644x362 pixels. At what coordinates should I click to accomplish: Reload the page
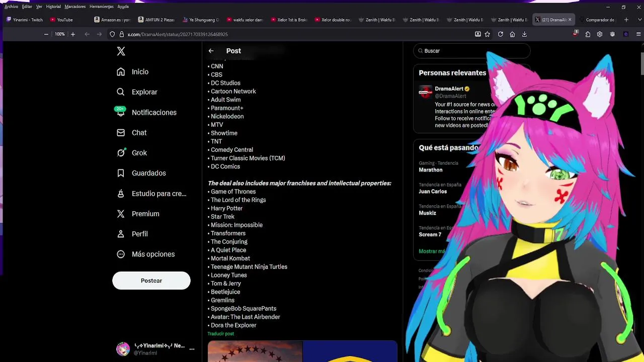(501, 34)
